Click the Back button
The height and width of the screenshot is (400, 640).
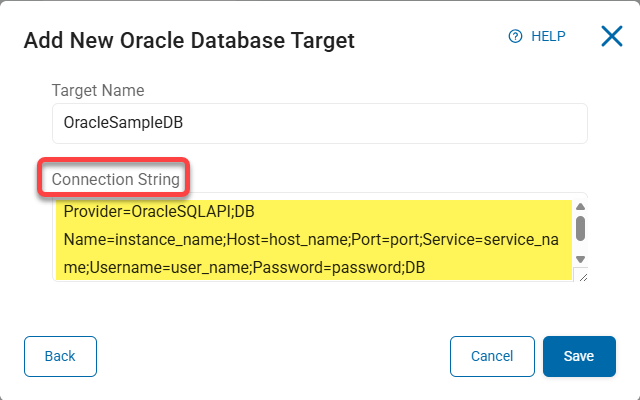(x=60, y=356)
